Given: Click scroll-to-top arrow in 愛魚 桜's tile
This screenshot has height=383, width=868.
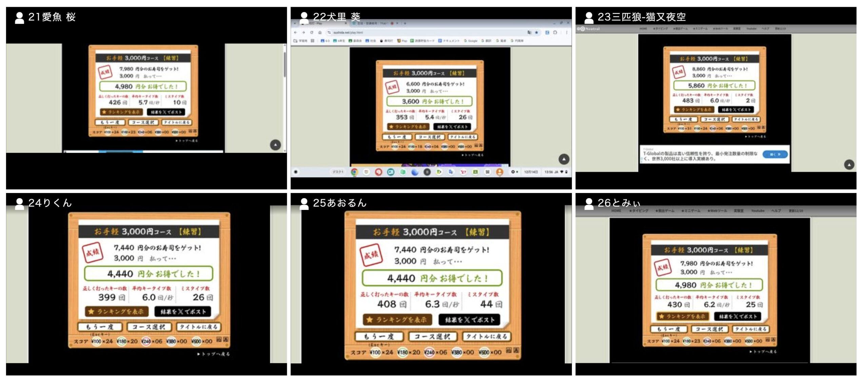Looking at the screenshot, I should point(275,145).
